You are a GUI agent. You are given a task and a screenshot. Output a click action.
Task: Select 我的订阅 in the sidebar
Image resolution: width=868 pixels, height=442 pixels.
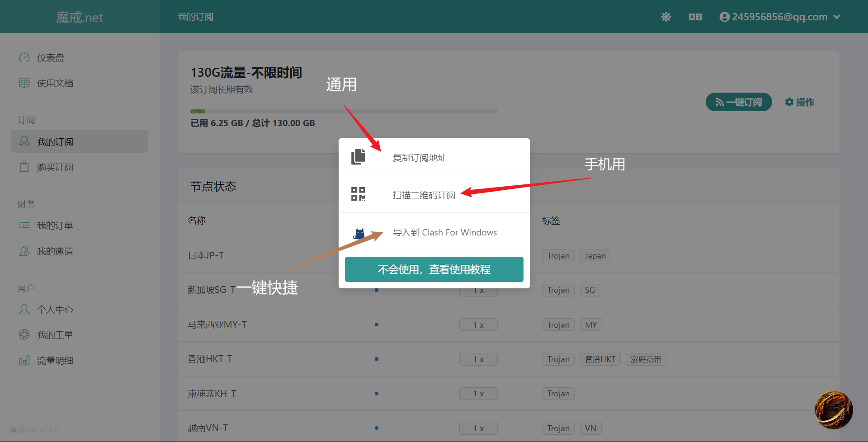pos(80,141)
